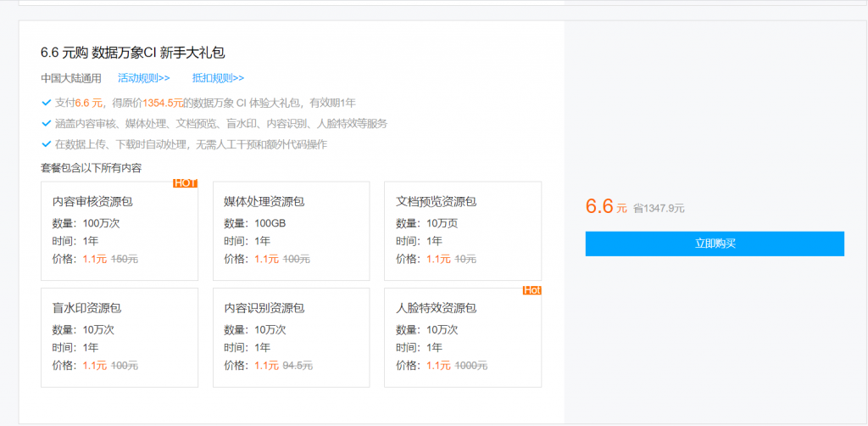868x426 pixels.
Task: Click the 中国大陆通用 label
Action: (71, 78)
